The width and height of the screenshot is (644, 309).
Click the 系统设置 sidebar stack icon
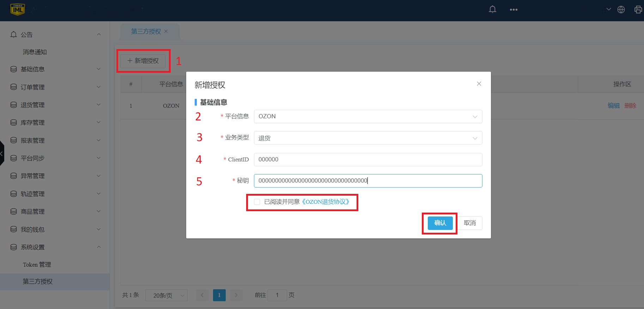14,247
